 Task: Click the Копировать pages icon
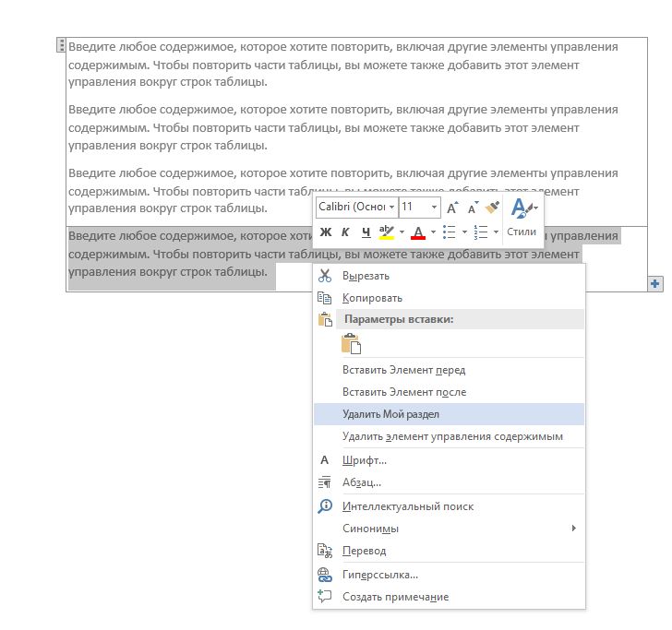coord(325,298)
